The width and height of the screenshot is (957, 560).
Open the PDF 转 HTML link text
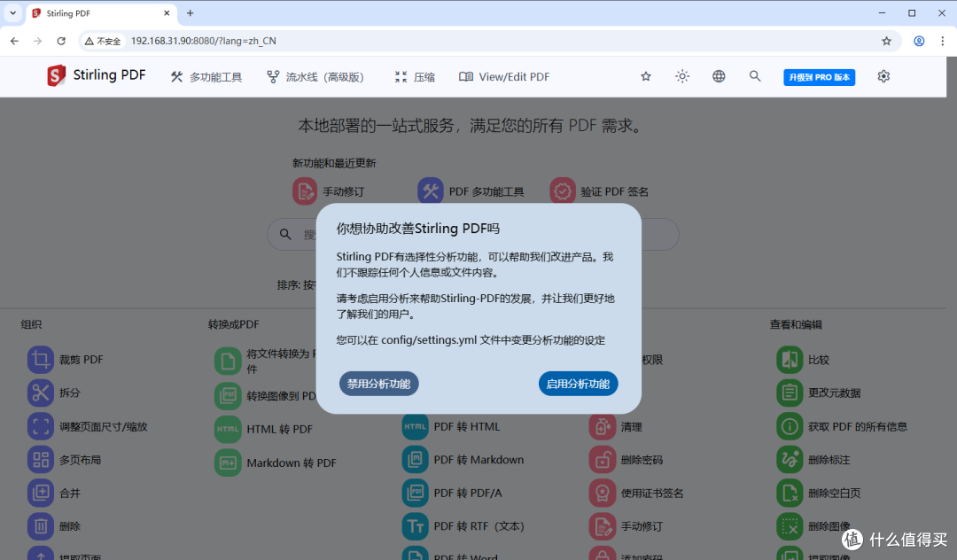467,426
